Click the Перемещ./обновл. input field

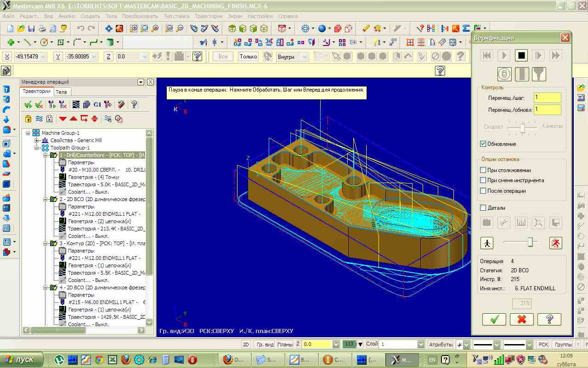548,109
